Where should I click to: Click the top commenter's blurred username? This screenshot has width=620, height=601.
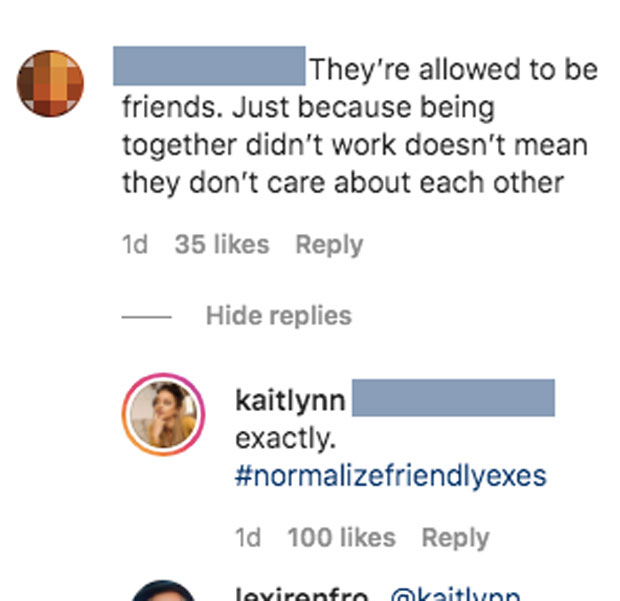208,65
